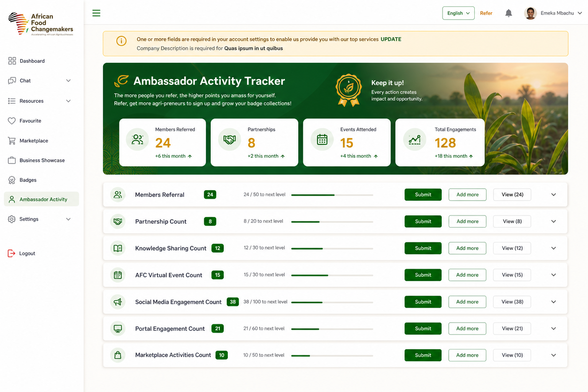Click the UPDATE link in the alert
Image resolution: width=588 pixels, height=392 pixels.
[391, 39]
